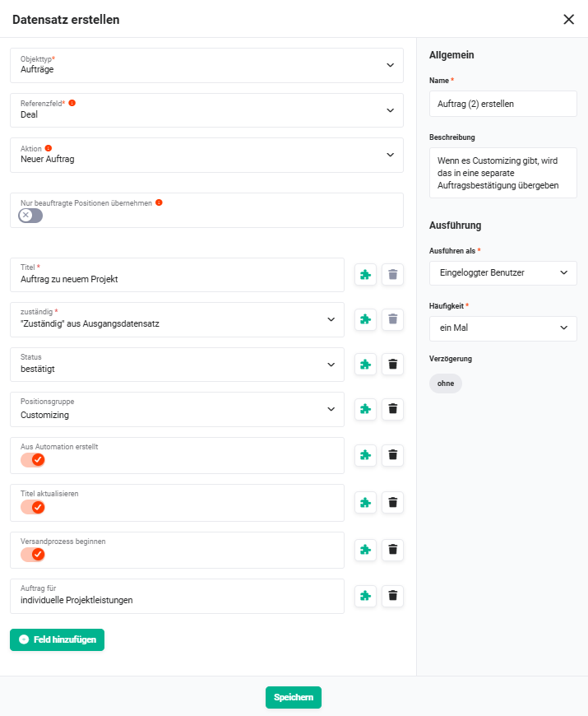Add a field with Feld hinzufügen

click(57, 639)
